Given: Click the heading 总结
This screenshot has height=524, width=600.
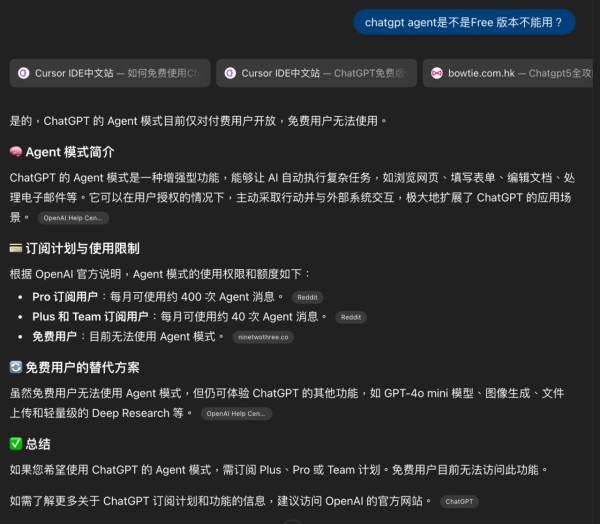Looking at the screenshot, I should coord(38,444).
